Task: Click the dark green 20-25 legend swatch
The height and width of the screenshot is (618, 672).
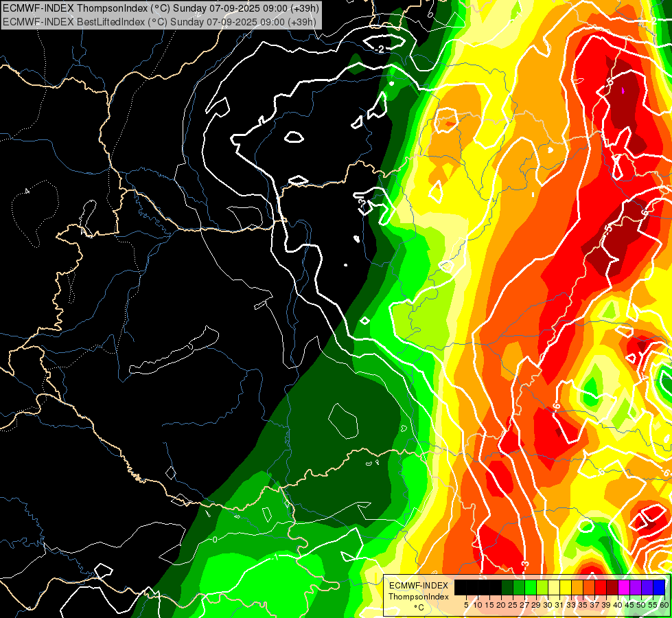Action: point(507,587)
